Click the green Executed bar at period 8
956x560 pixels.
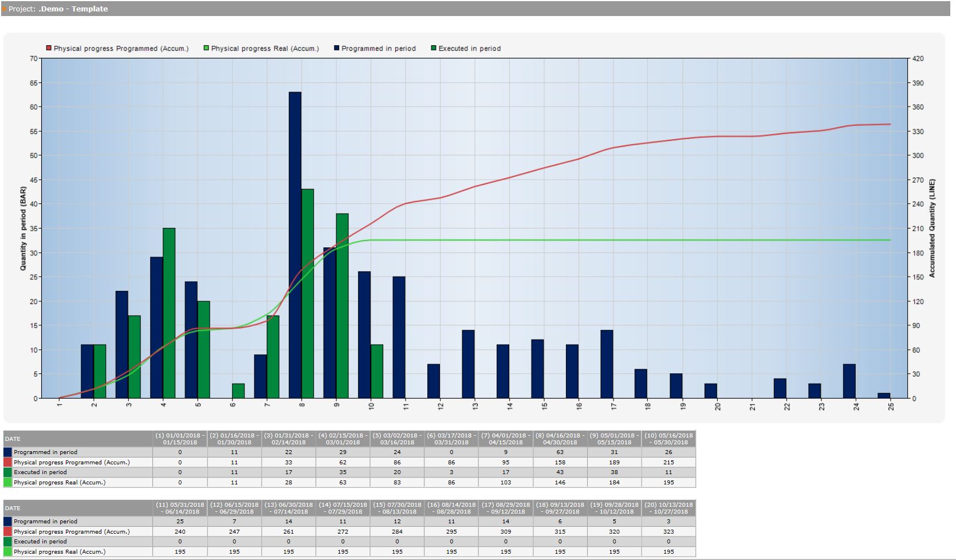(308, 294)
